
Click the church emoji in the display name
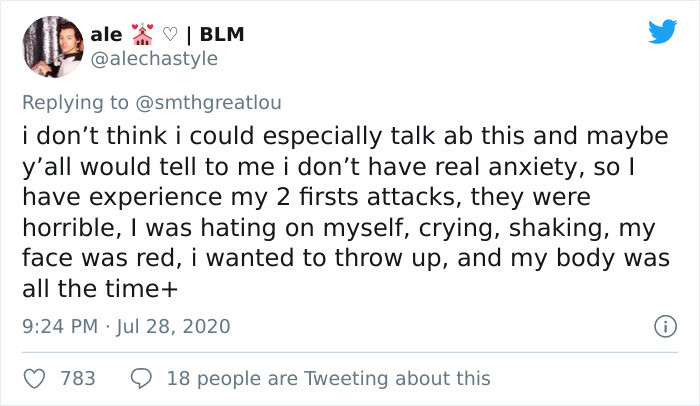(143, 34)
